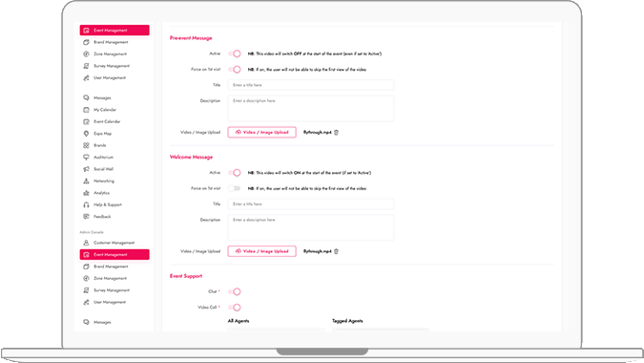Image resolution: width=644 pixels, height=363 pixels.
Task: Click the note about video switching ON
Action: [309, 173]
